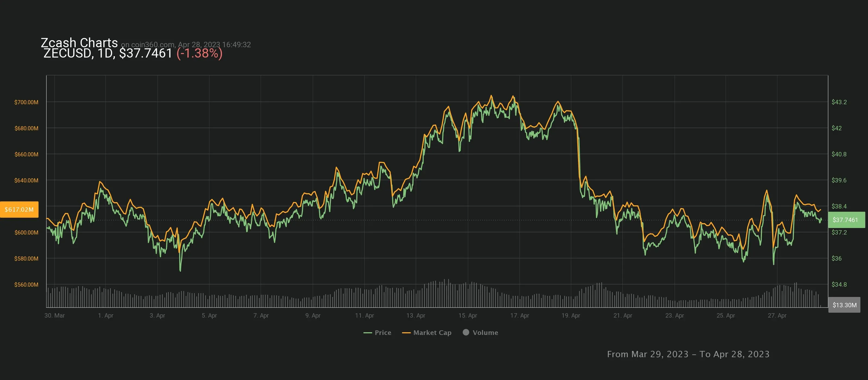Click the orange Market Cap legend line marker
This screenshot has width=868, height=380.
406,333
